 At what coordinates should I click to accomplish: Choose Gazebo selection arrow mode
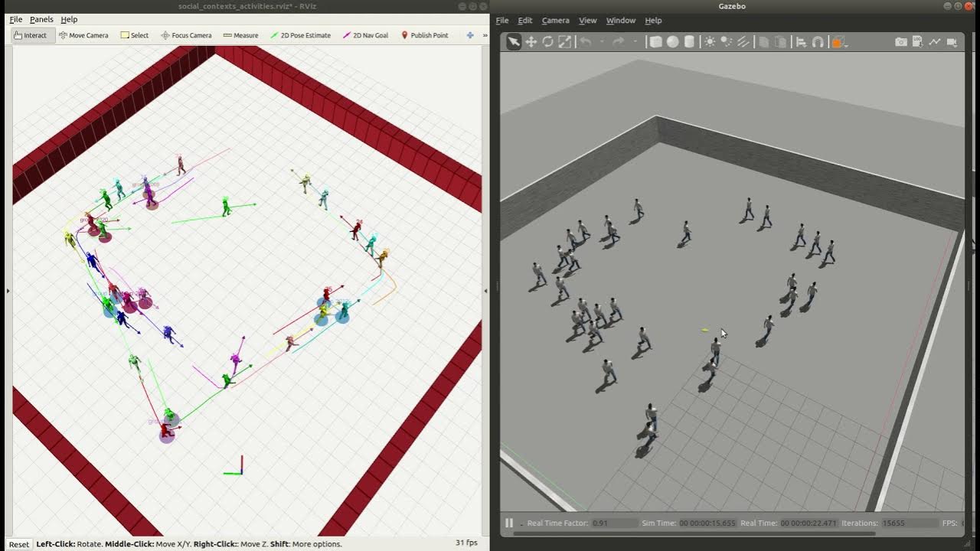click(514, 42)
